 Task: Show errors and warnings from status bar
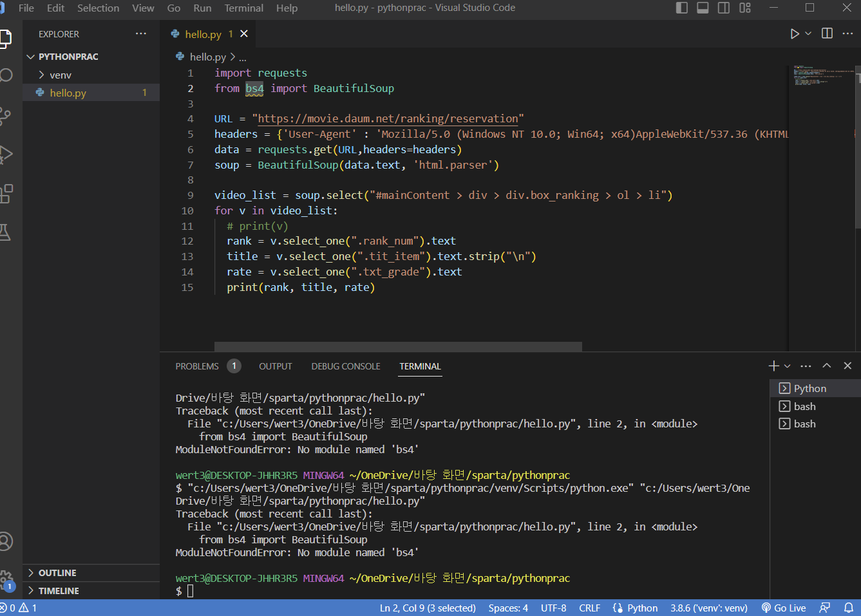(x=19, y=608)
